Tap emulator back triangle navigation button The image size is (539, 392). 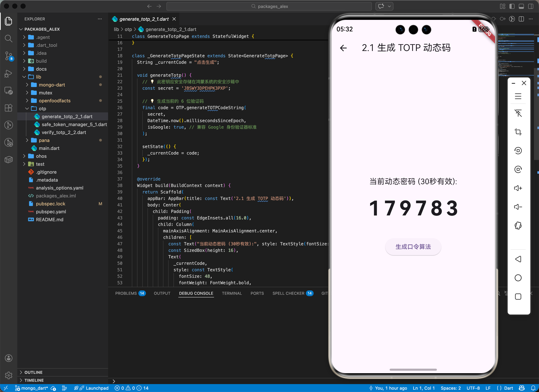click(x=518, y=259)
